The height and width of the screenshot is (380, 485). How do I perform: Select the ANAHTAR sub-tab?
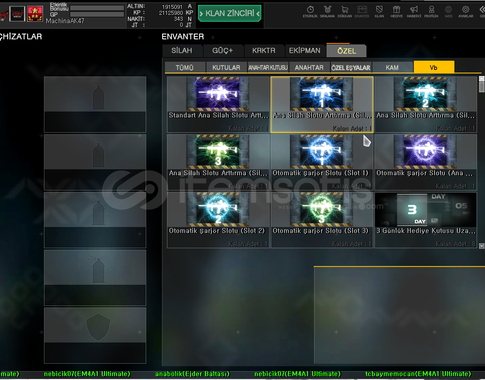coord(309,67)
